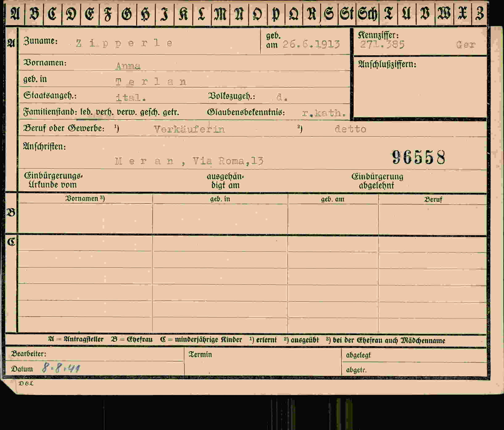Viewport: 504px width, 430px height.
Task: Click the letter T in the alphabet strip
Action: point(388,13)
